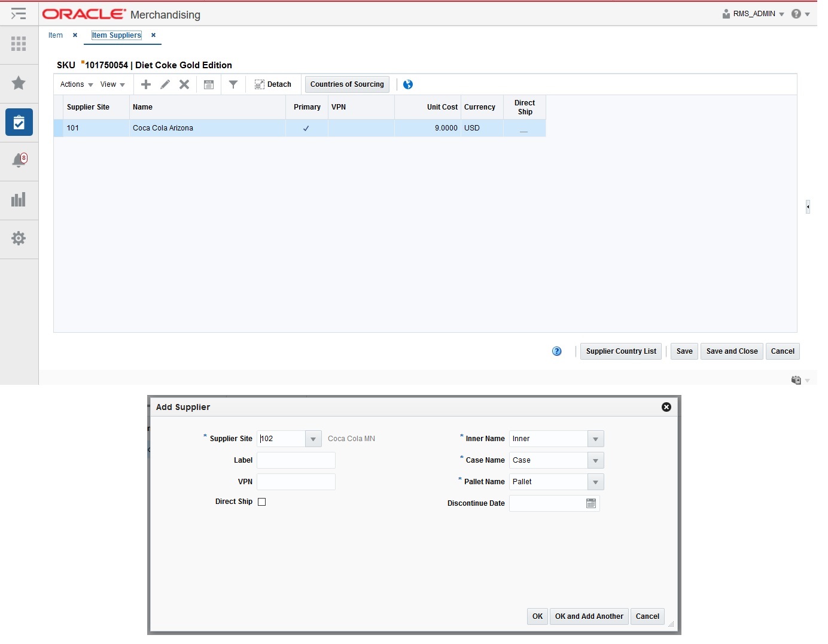
Task: Expand the Supplier Site dropdown
Action: click(313, 439)
